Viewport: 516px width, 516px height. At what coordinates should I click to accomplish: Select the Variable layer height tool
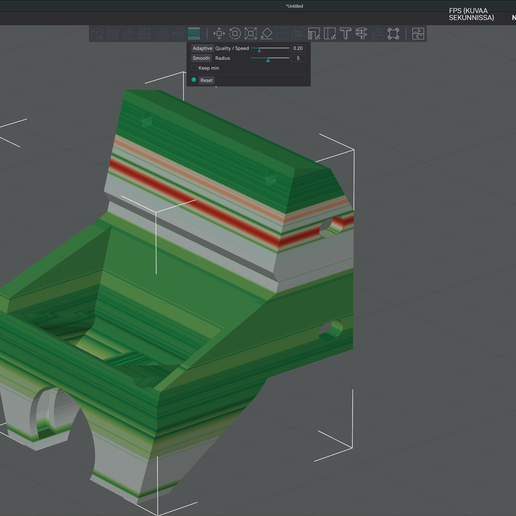(194, 33)
